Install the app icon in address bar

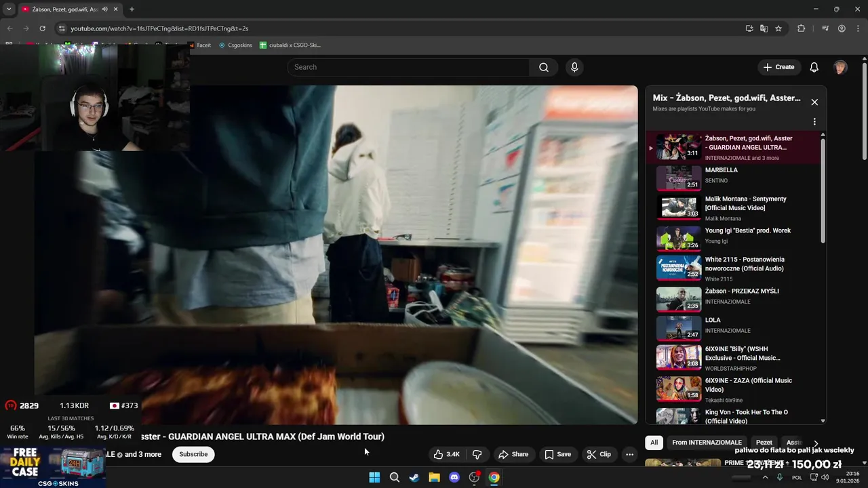coord(749,28)
